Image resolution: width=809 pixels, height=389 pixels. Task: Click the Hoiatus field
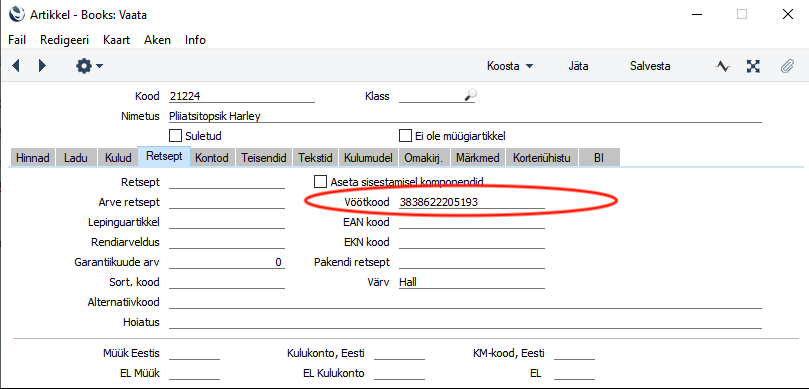coord(465,322)
